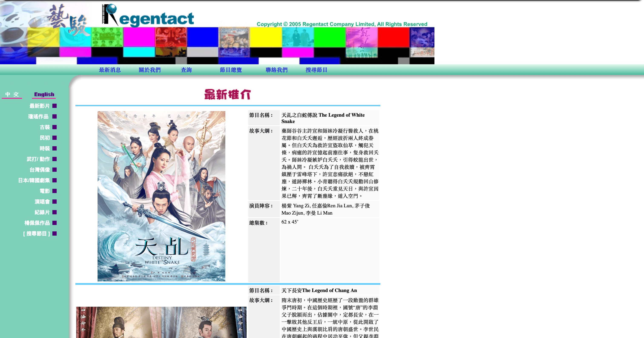This screenshot has height=338, width=644.
Task: Open the 聯絡我們 navigation link
Action: coord(276,70)
